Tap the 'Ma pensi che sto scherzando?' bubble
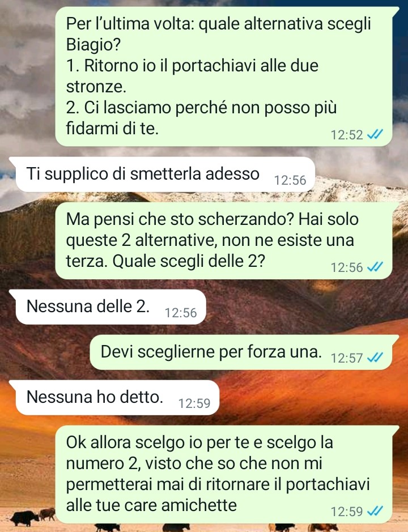408x532 pixels. (224, 241)
